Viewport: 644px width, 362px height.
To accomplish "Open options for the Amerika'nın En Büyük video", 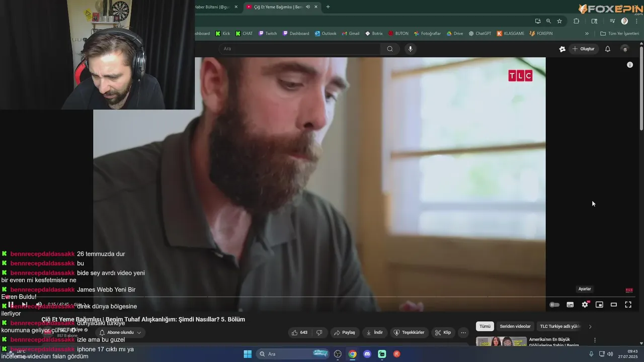I will [595, 340].
